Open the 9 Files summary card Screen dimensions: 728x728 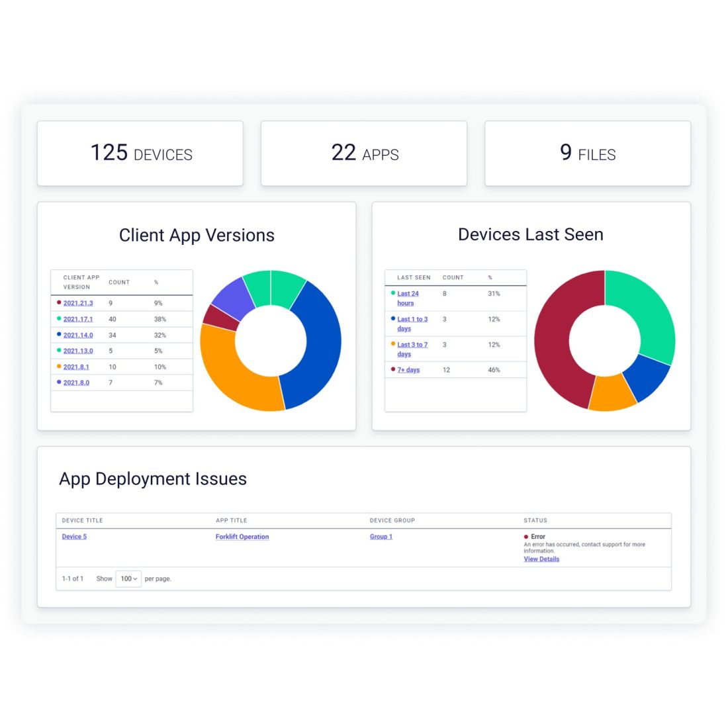(588, 154)
